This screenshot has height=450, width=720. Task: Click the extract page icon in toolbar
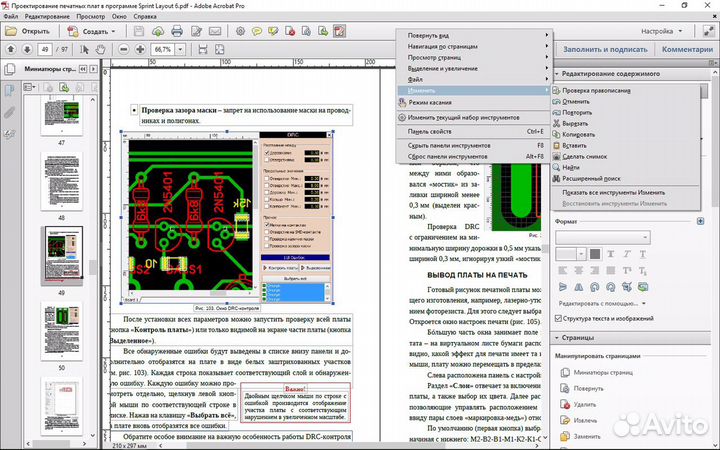[x=323, y=31]
